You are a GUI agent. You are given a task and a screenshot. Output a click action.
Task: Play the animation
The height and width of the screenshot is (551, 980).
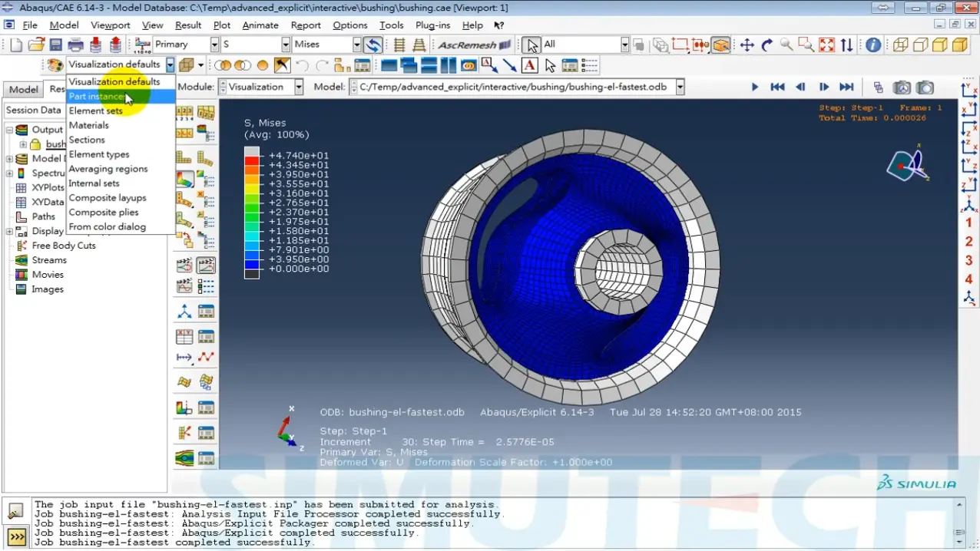[754, 87]
